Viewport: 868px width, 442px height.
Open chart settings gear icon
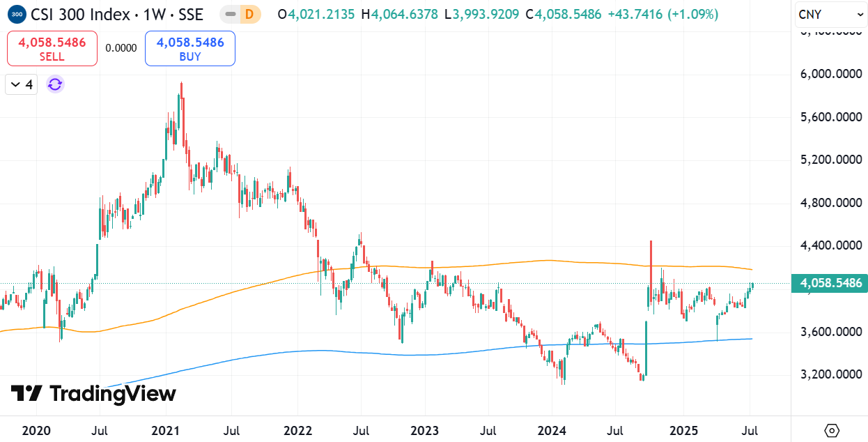point(830,429)
